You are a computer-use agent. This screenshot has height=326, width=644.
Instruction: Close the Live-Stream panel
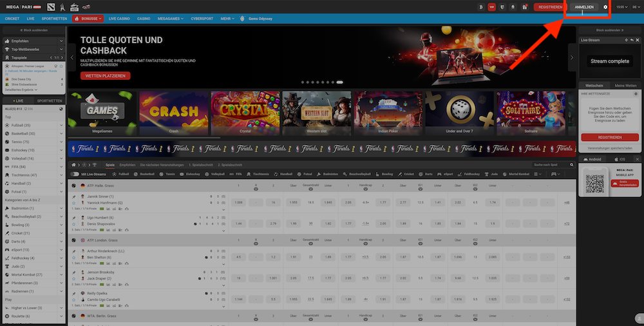tap(636, 40)
